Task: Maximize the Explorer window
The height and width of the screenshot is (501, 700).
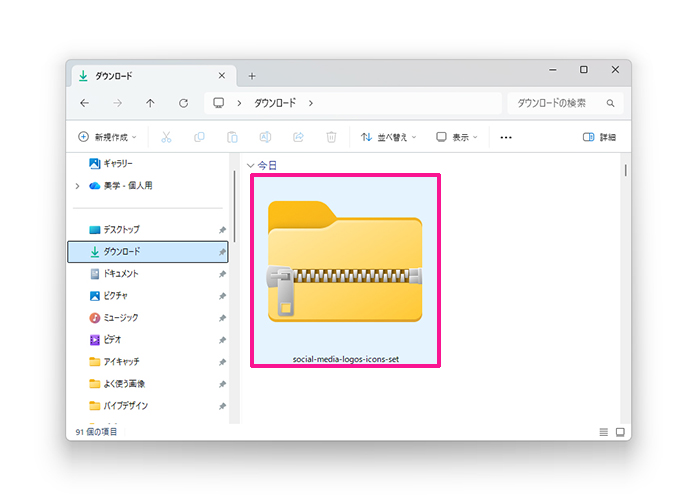Action: tap(583, 70)
